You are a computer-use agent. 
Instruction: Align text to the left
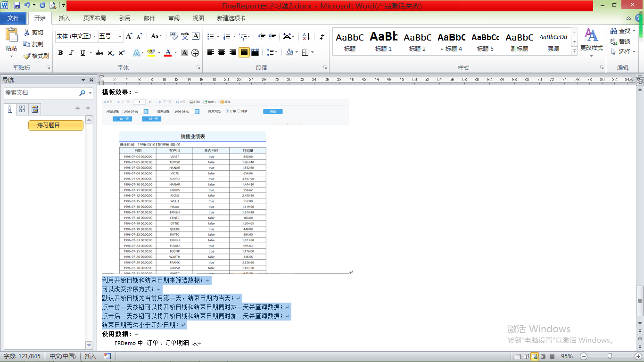pos(211,52)
